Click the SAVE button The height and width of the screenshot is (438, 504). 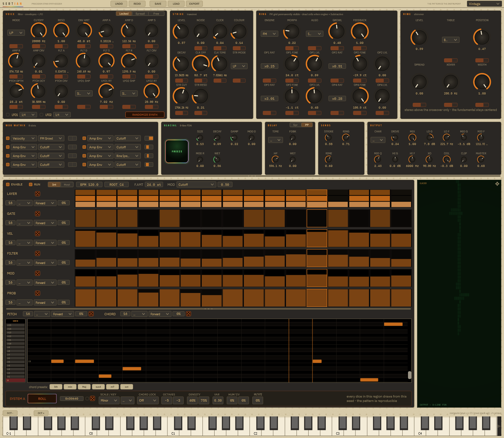(158, 4)
